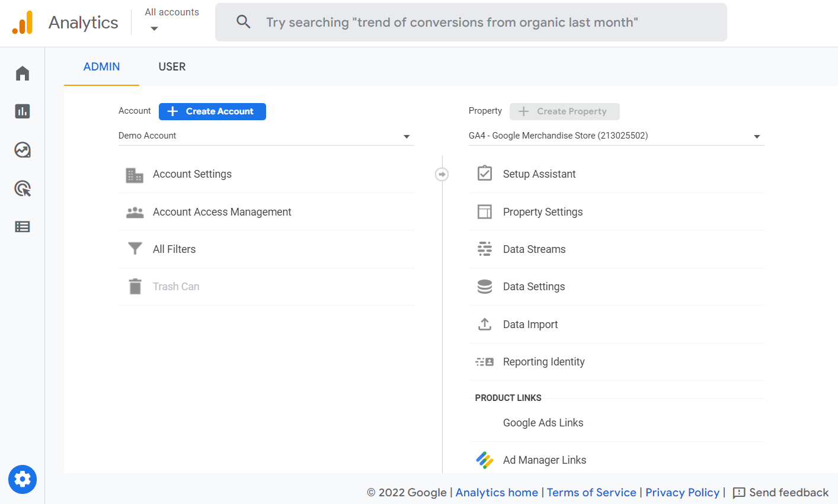Expand the Demo Account dropdown
The image size is (838, 504).
[266, 136]
